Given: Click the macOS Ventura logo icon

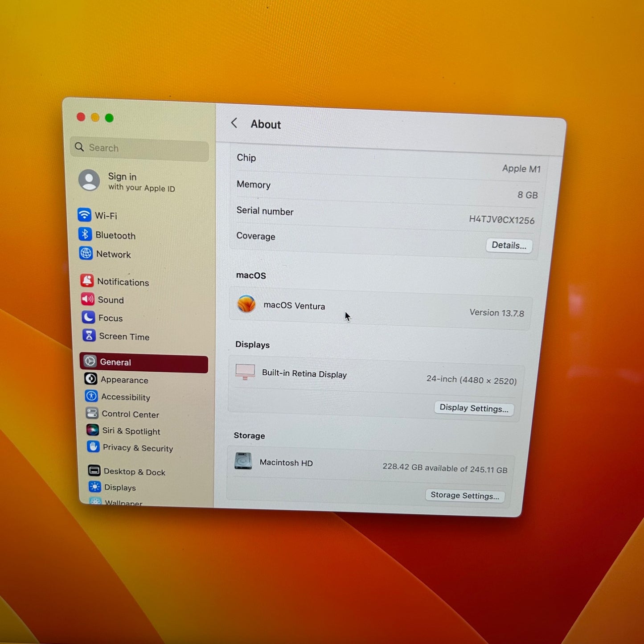Looking at the screenshot, I should coord(246,304).
